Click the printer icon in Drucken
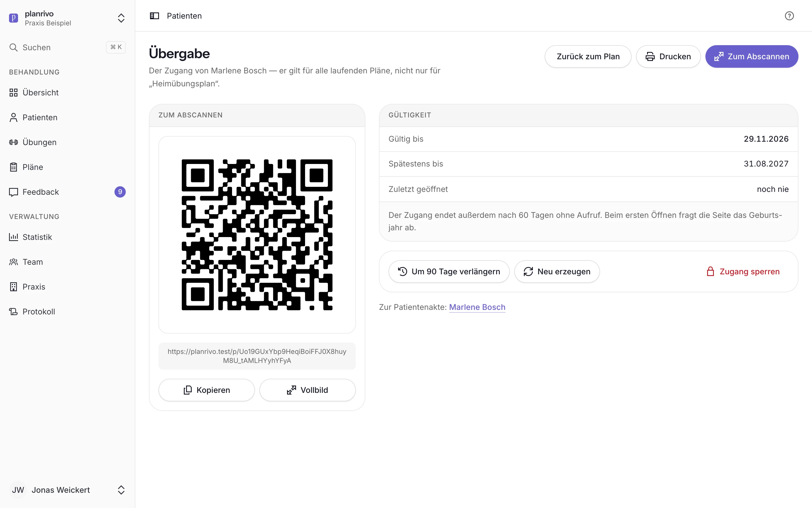 (650, 56)
